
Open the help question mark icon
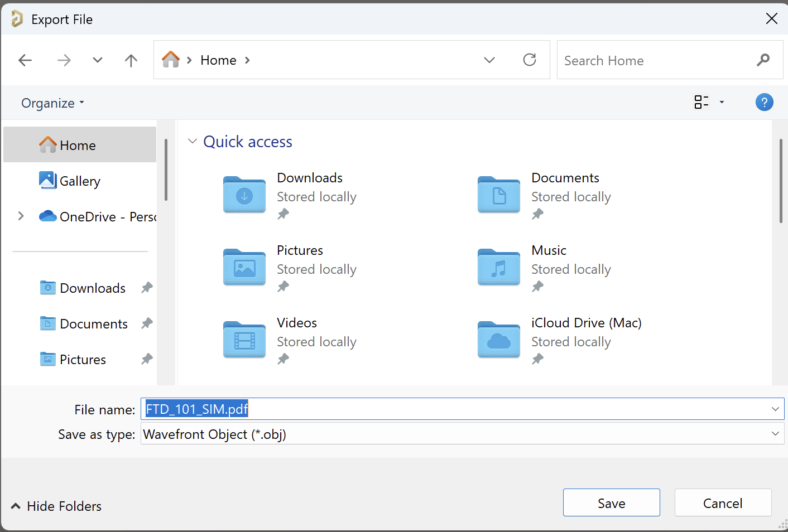[764, 103]
